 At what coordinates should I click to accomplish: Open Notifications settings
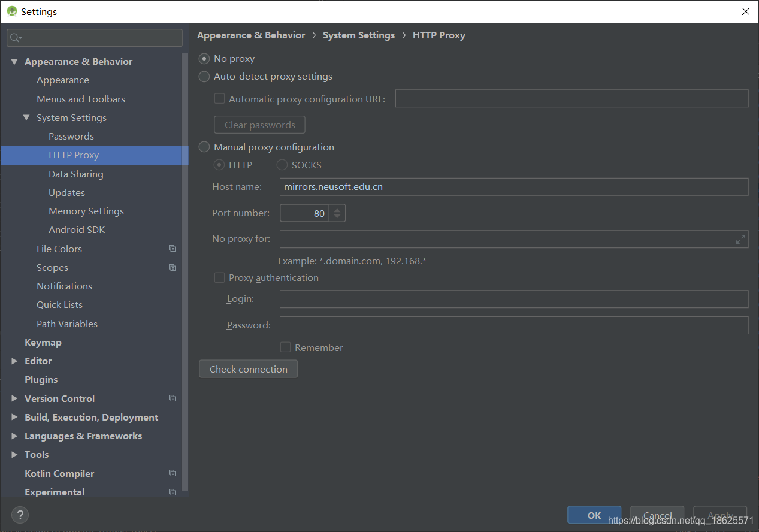pos(64,286)
